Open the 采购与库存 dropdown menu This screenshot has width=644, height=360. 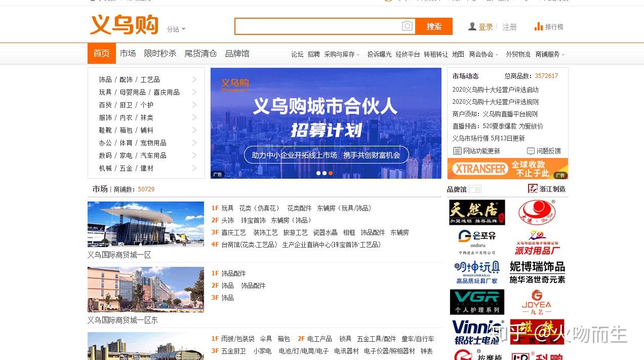coord(342,54)
